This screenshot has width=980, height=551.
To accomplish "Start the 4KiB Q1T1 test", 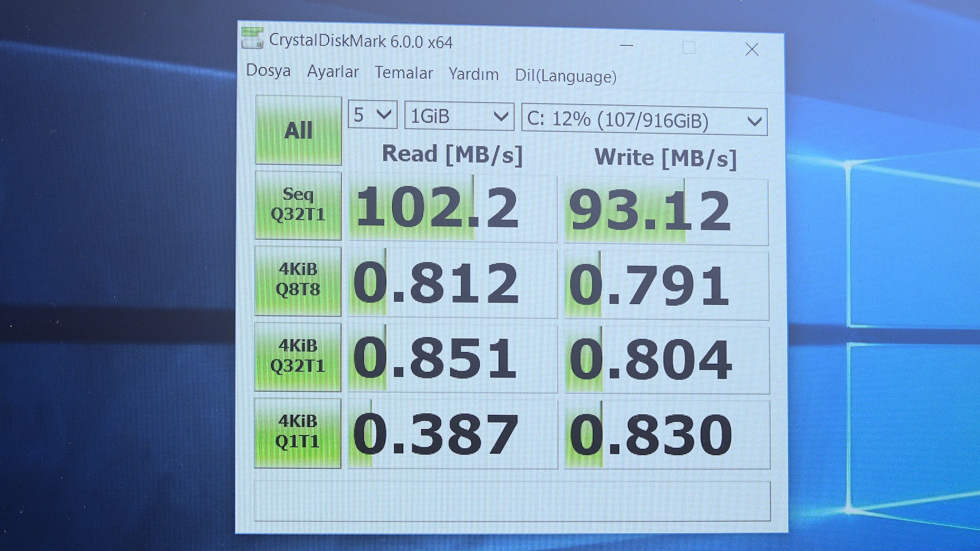I will [x=298, y=433].
